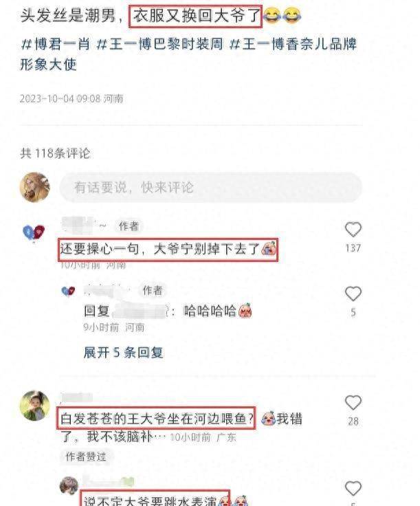The image size is (420, 506).
Task: Open hashtag #王一博香奈儿品牌形象大使
Action: tap(189, 54)
